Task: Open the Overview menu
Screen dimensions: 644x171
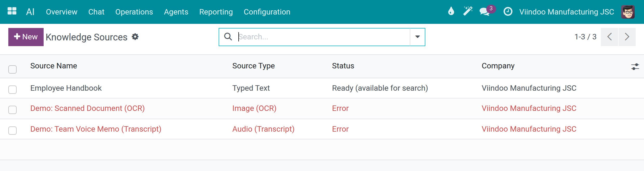Action: (x=62, y=12)
